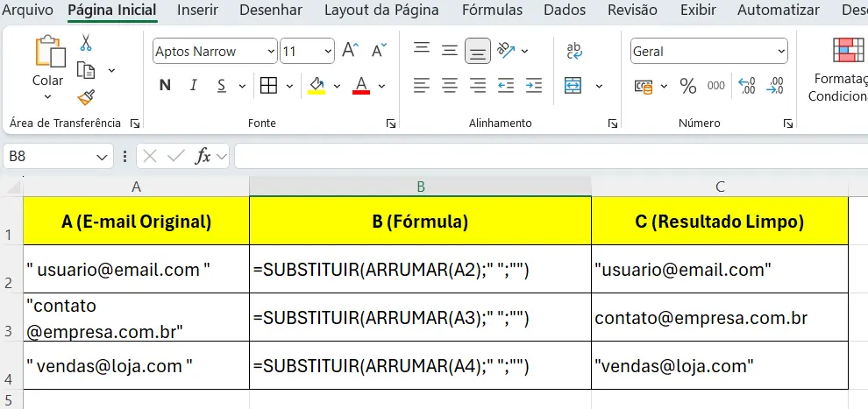Open the Geral number format dropdown
The image size is (868, 409).
pyautogui.click(x=780, y=52)
